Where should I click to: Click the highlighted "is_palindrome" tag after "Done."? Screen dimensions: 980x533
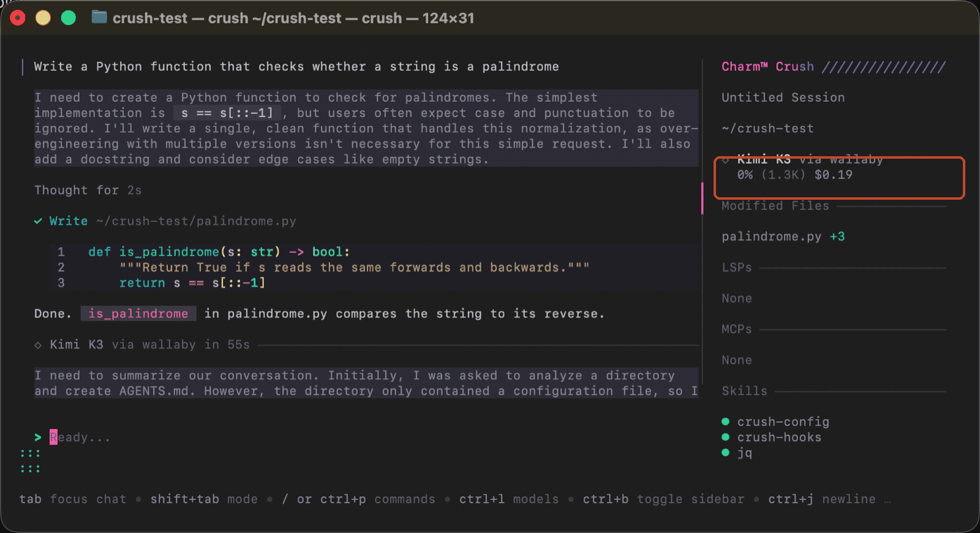138,314
